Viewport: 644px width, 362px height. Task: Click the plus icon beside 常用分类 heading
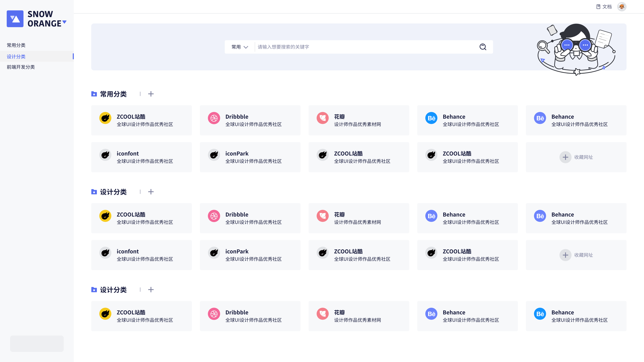(151, 94)
